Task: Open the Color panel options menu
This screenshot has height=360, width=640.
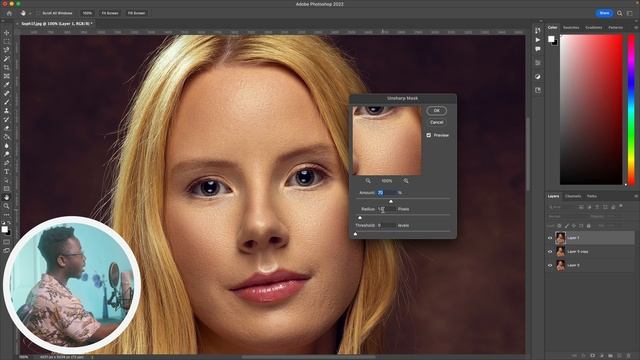Action: point(636,27)
